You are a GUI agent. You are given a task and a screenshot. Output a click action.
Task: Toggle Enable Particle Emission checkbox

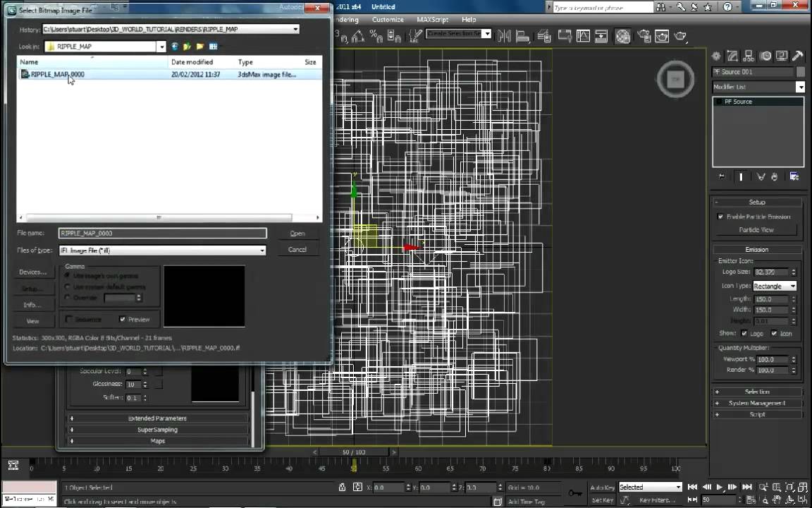(x=720, y=217)
